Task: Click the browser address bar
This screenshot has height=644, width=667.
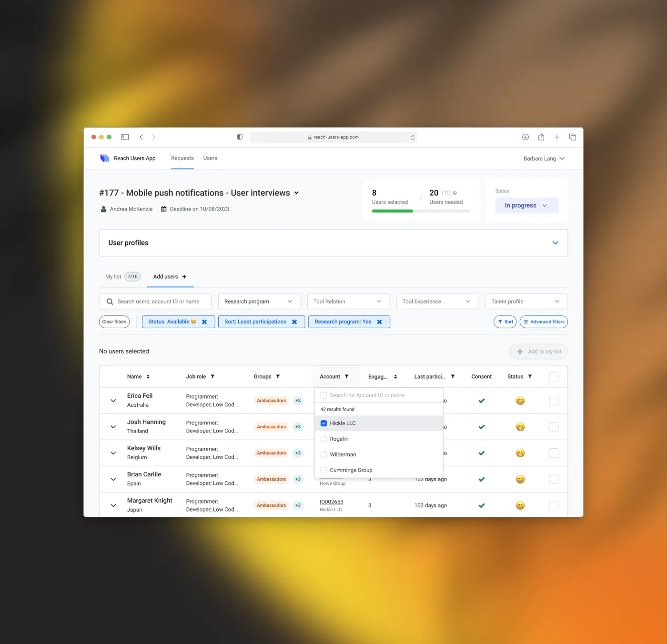Action: point(333,137)
